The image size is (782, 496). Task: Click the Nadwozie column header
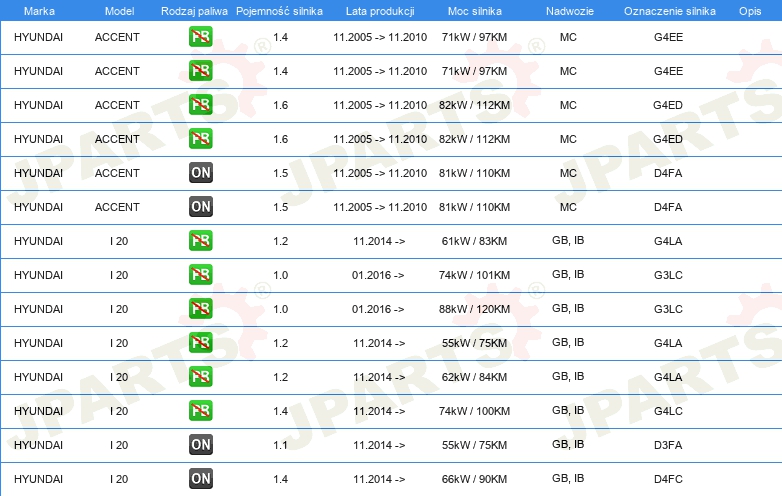[x=568, y=10]
